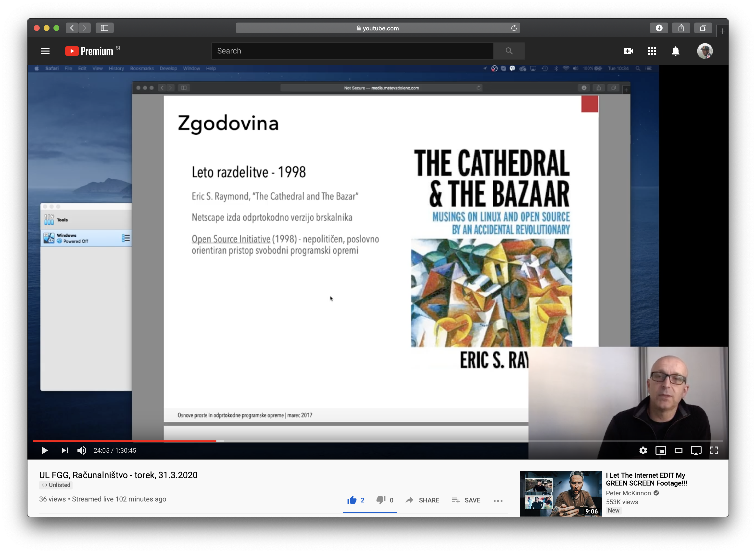Open the YouTube hamburger guide menu
The width and height of the screenshot is (756, 553).
[45, 51]
